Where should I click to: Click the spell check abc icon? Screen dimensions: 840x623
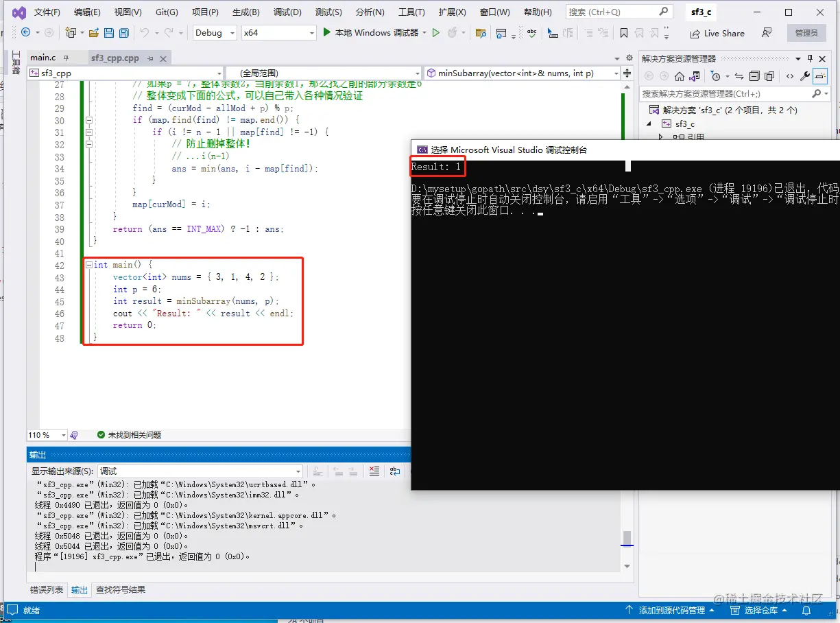click(531, 32)
